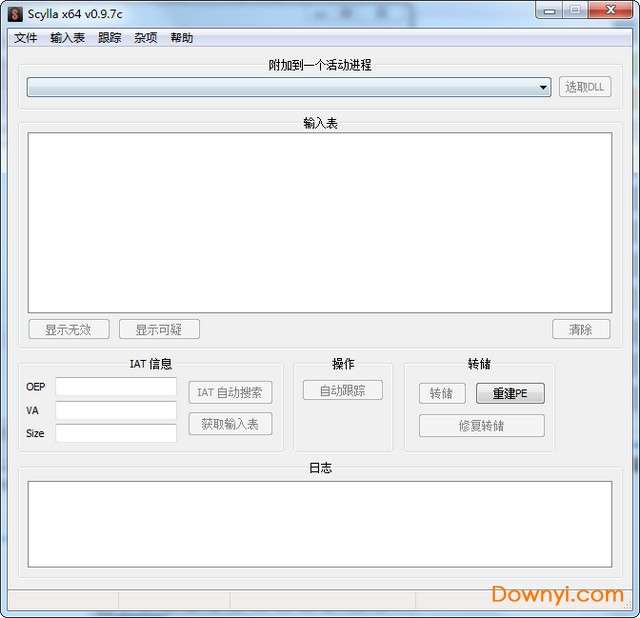
Task: Expand the active process dropdown
Action: [289, 87]
